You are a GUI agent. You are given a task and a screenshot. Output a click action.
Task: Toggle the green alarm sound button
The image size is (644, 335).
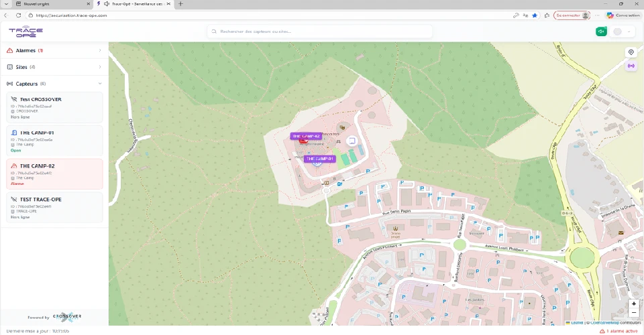(x=601, y=31)
